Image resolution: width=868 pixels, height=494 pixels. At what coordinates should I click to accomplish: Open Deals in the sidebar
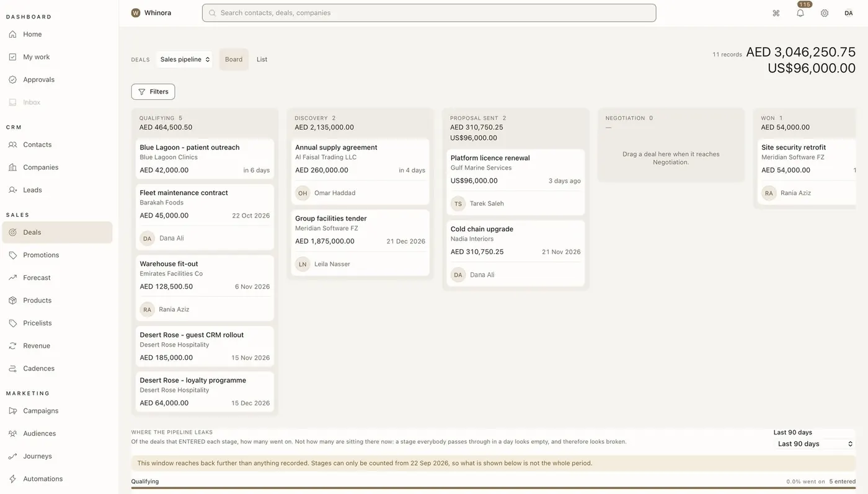click(57, 232)
